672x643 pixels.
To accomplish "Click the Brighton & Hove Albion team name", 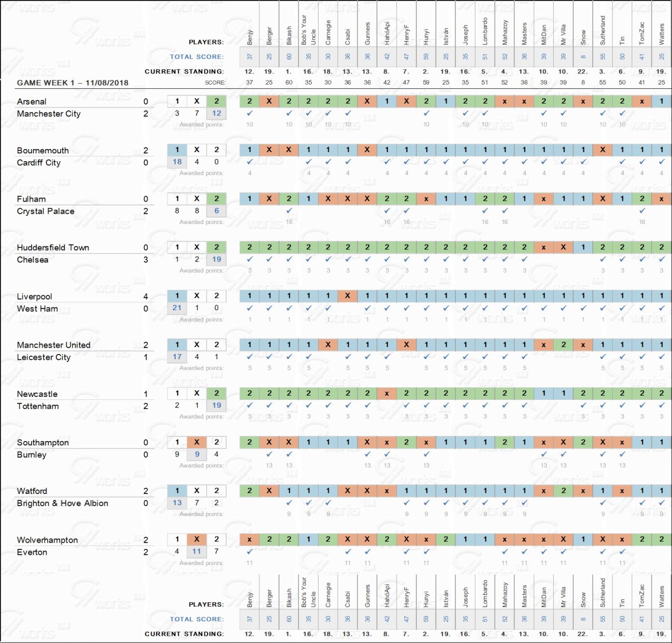I will click(62, 504).
